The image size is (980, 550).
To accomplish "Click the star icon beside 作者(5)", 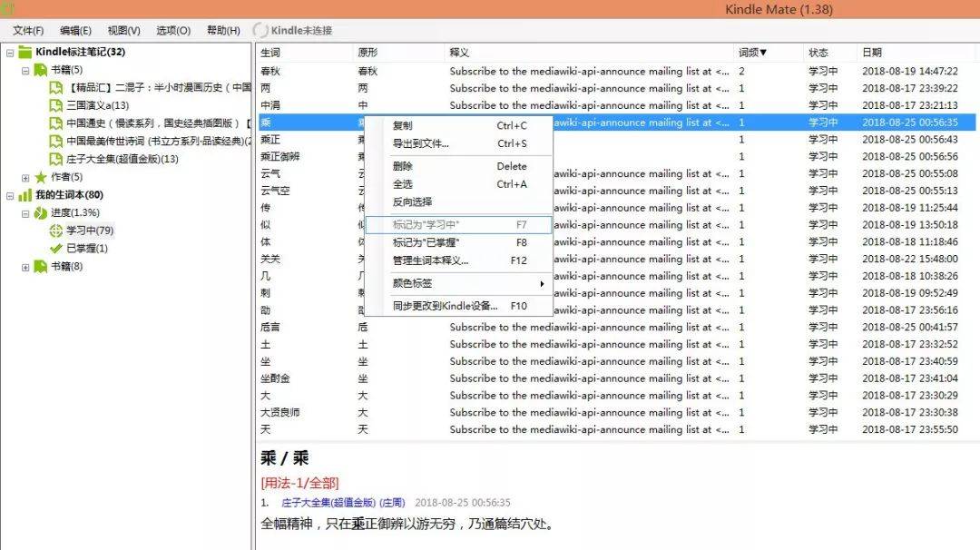I will [x=41, y=178].
